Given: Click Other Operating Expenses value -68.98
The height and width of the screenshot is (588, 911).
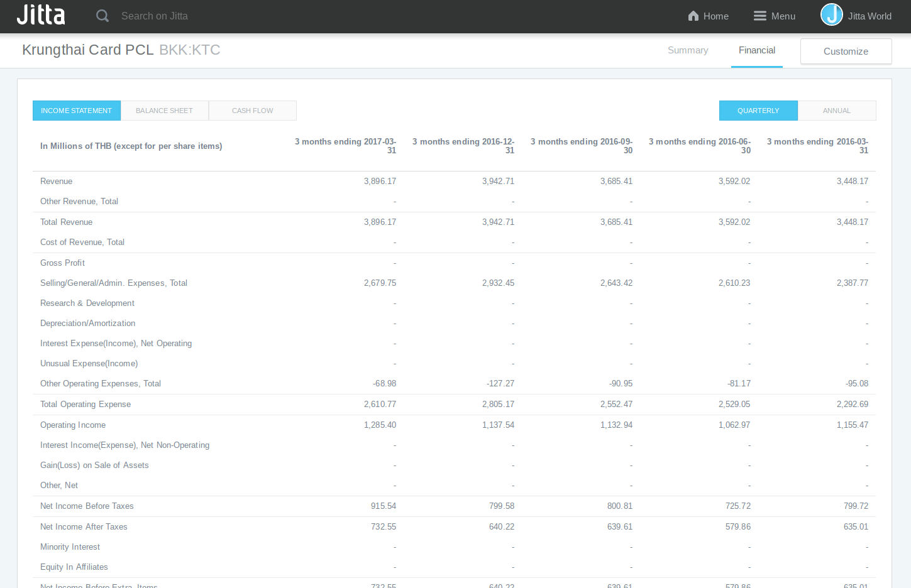Looking at the screenshot, I should coord(384,384).
